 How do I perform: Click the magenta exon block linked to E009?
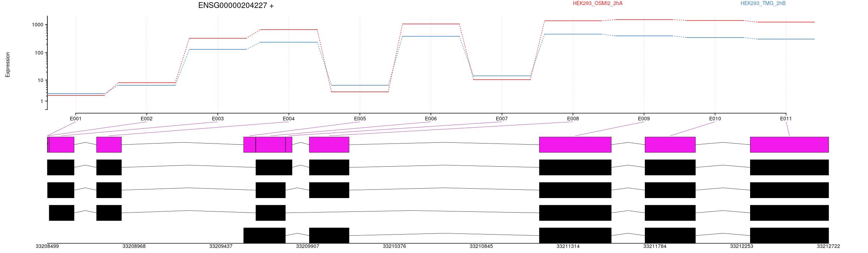[575, 145]
